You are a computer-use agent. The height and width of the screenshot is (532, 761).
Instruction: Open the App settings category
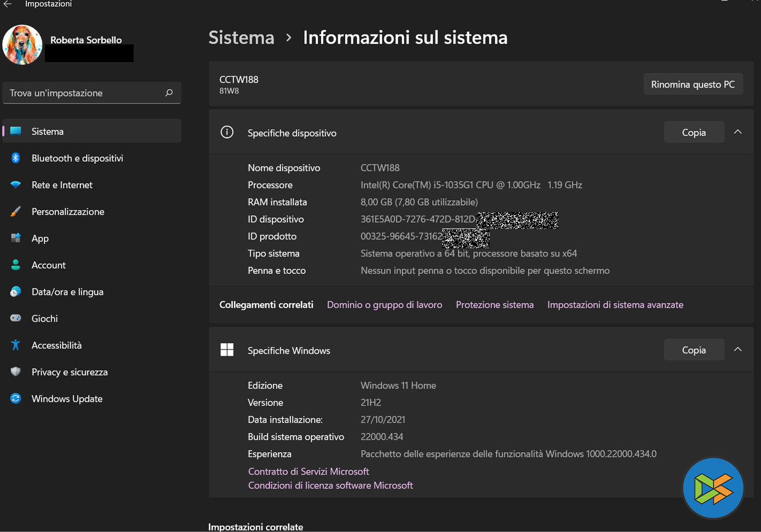[x=40, y=238]
